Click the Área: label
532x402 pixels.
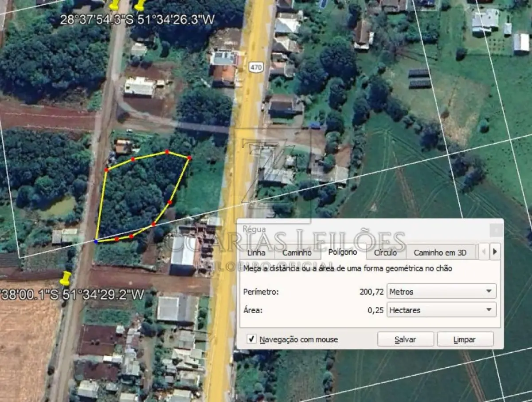pos(253,310)
